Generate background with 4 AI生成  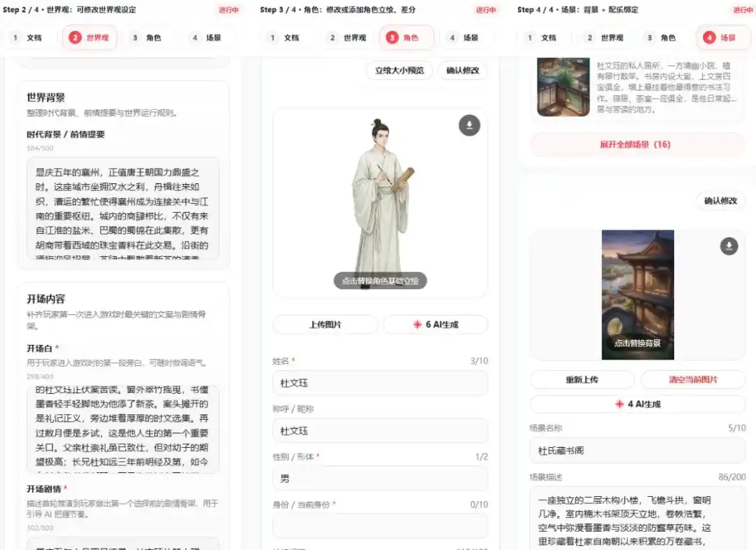(638, 404)
